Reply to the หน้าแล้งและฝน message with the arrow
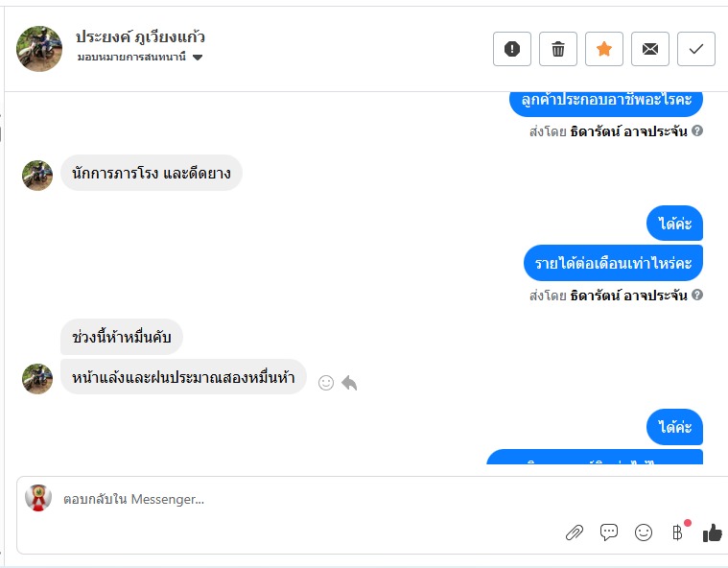Image resolution: width=728 pixels, height=568 pixels. click(x=349, y=383)
